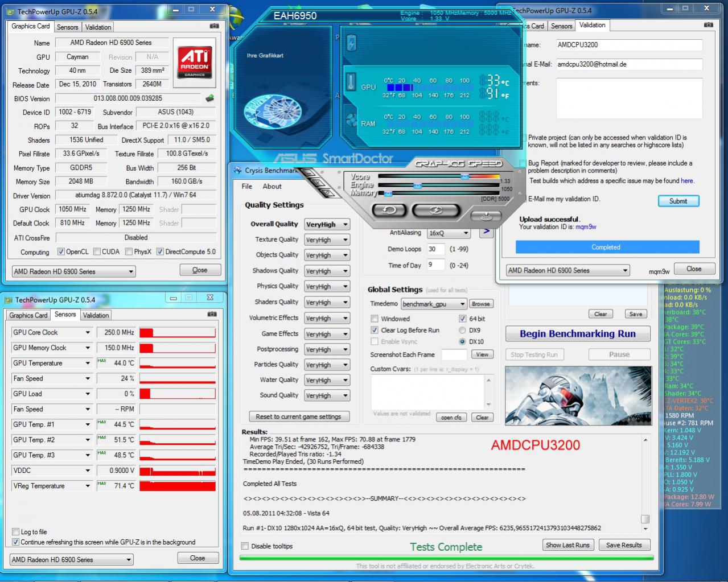Toggle the CUDA checkbox
Image resolution: width=728 pixels, height=582 pixels.
[97, 251]
